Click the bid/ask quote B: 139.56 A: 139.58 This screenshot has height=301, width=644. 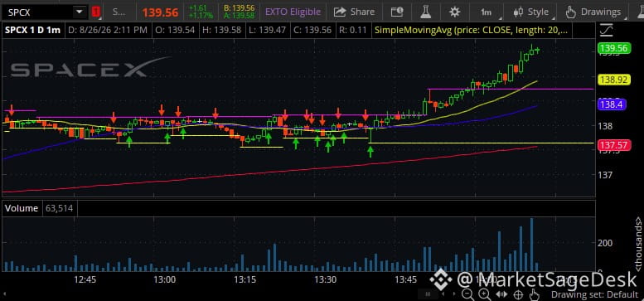coord(239,12)
